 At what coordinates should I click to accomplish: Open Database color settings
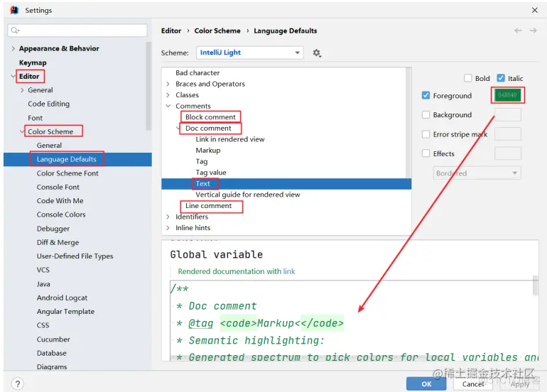52,353
